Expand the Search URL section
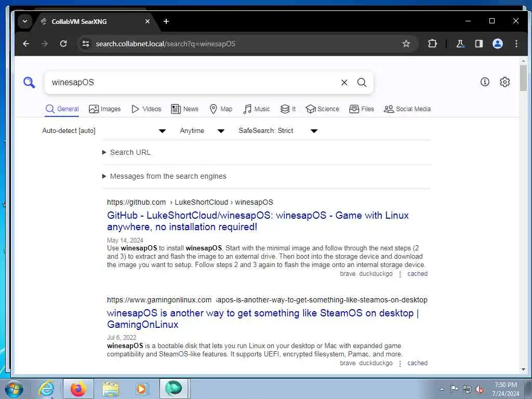This screenshot has height=399, width=532. pos(127,152)
